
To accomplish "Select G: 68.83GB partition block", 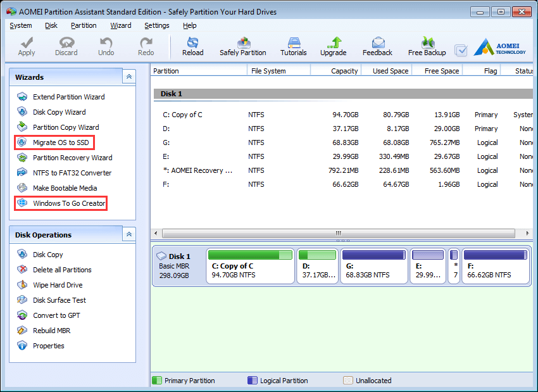I will pyautogui.click(x=374, y=266).
